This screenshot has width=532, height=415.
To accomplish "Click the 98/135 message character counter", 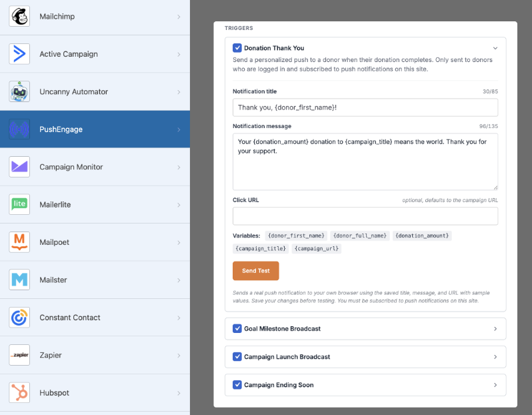I will [x=489, y=126].
